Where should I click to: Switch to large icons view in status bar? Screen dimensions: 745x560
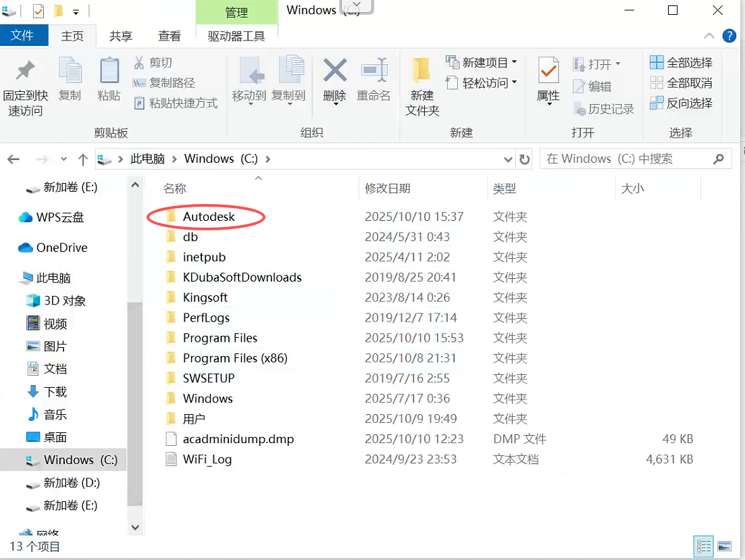click(x=725, y=546)
